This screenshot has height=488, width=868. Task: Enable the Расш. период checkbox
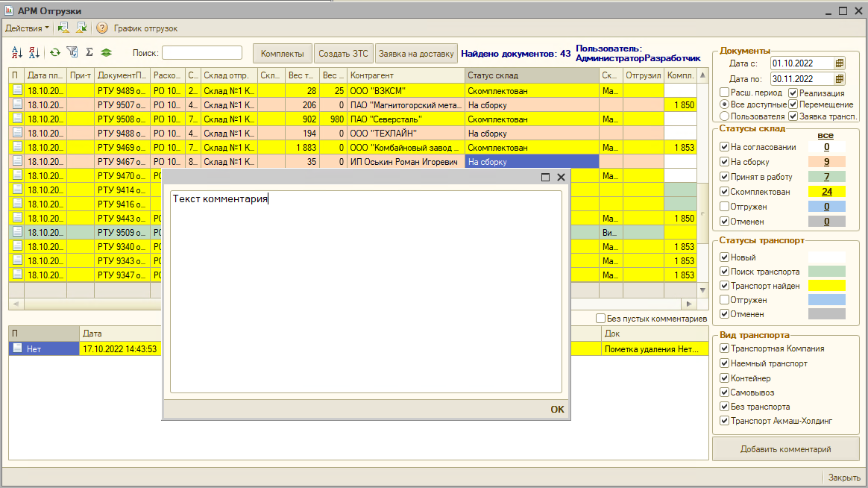coord(724,92)
